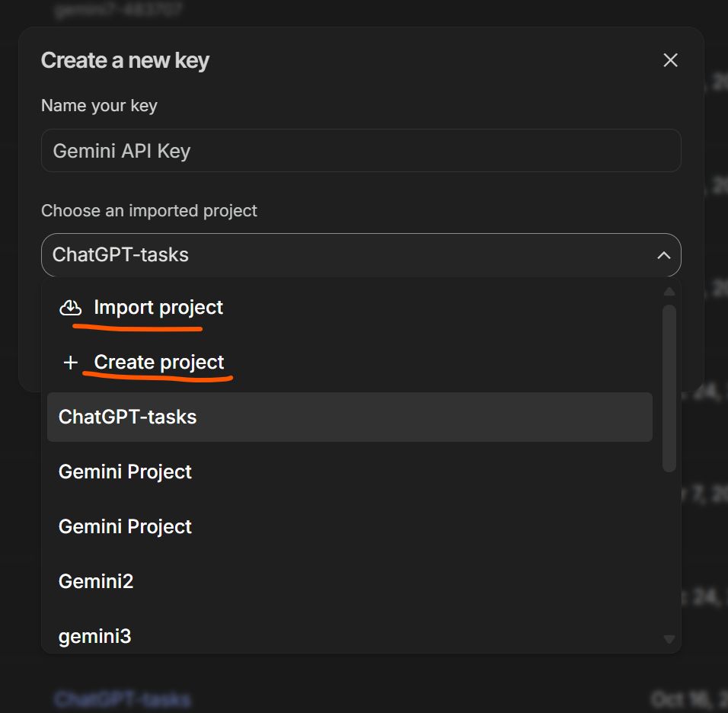This screenshot has height=713, width=728.
Task: Click the Create a new key heading
Action: click(x=125, y=60)
